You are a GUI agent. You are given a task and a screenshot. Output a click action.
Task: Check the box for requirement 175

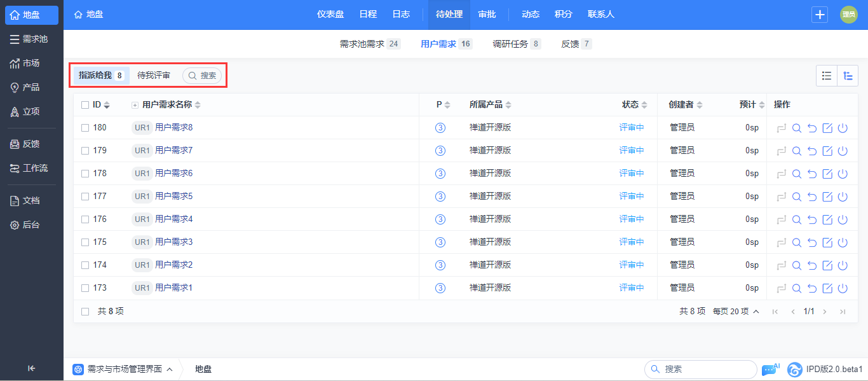coord(85,242)
